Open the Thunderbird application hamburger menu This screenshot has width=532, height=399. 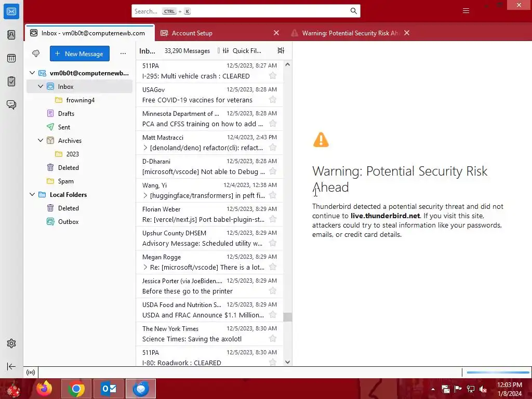point(466,11)
